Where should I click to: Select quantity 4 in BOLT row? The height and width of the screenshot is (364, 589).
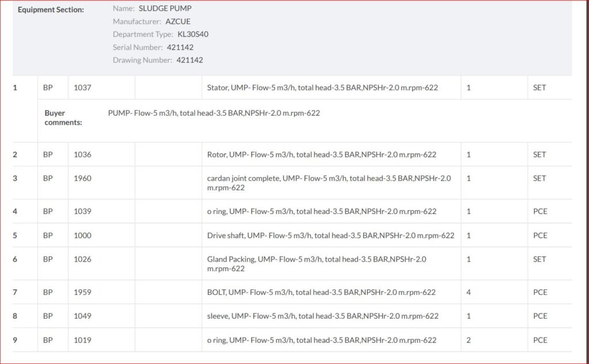(468, 292)
